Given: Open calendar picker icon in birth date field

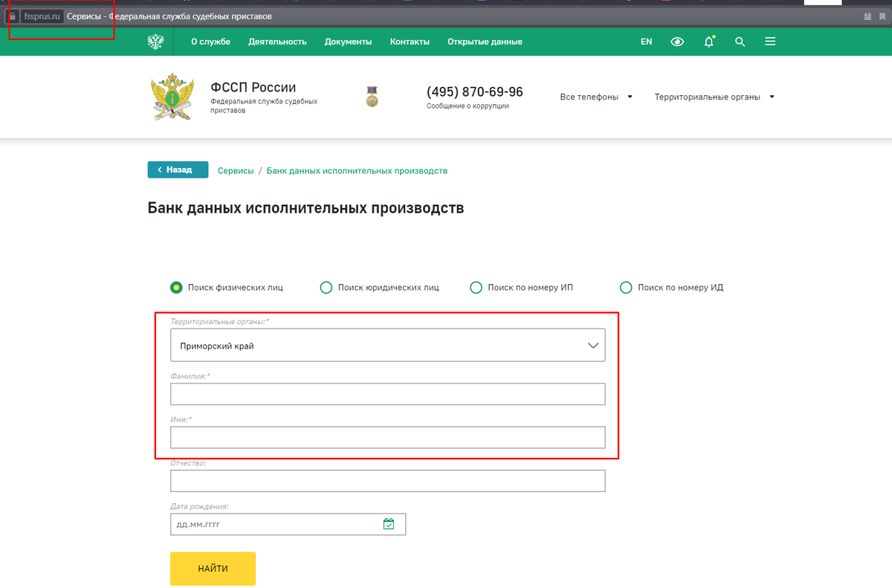Looking at the screenshot, I should 389,524.
